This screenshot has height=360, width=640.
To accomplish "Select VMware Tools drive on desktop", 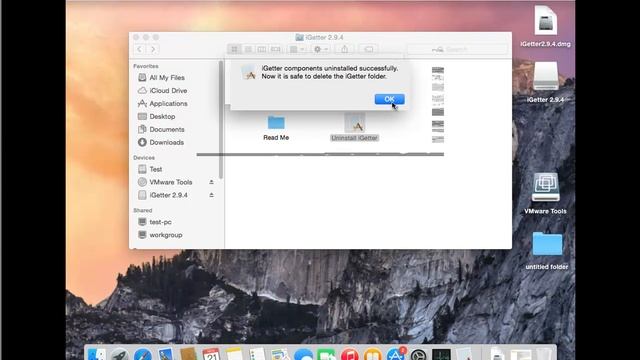I will tap(545, 193).
